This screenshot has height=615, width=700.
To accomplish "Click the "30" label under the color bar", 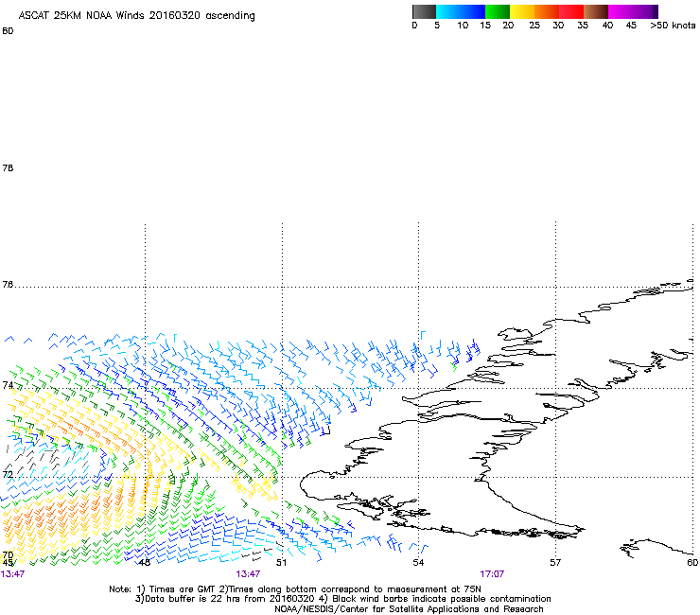I will click(x=558, y=26).
